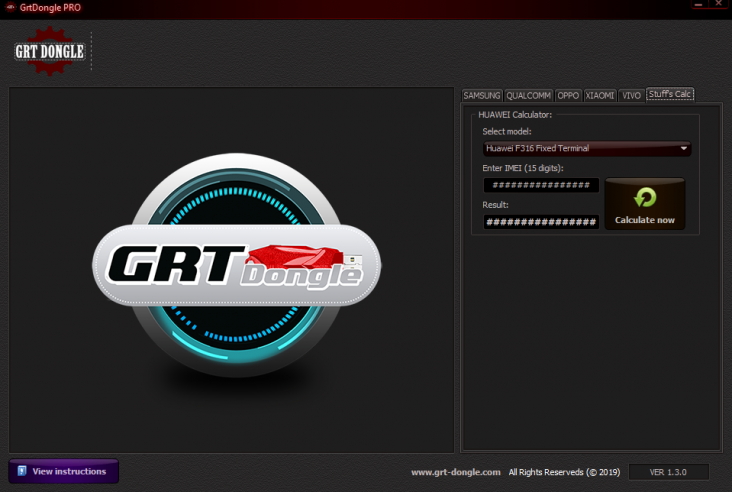
Task: Click the Enter IMEI input field
Action: [541, 185]
